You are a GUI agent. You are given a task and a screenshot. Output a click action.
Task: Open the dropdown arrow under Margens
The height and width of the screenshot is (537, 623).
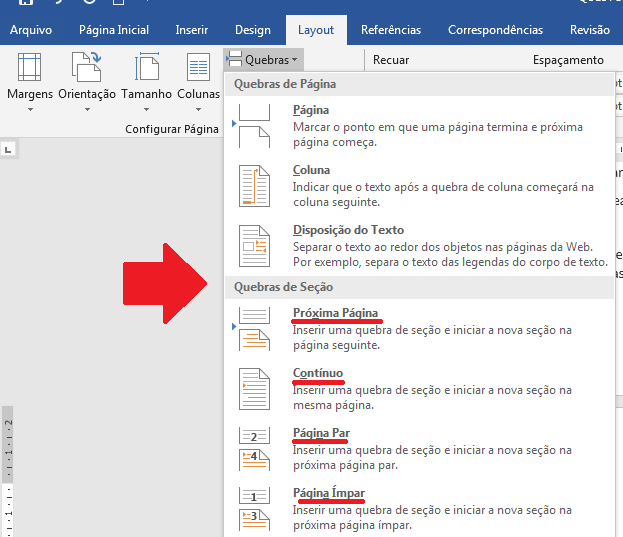(x=30, y=109)
